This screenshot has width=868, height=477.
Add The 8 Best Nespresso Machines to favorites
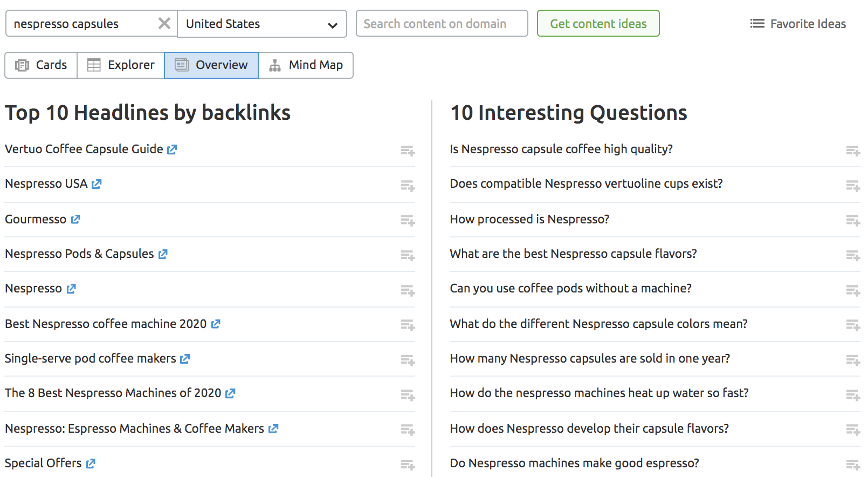(x=408, y=396)
